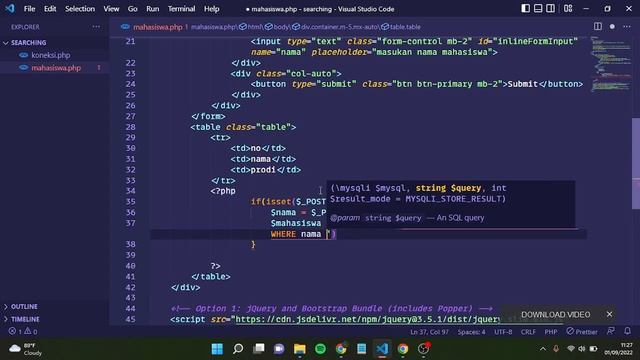640x360 pixels.
Task: Open editor more actions ellipsis
Action: click(x=627, y=27)
